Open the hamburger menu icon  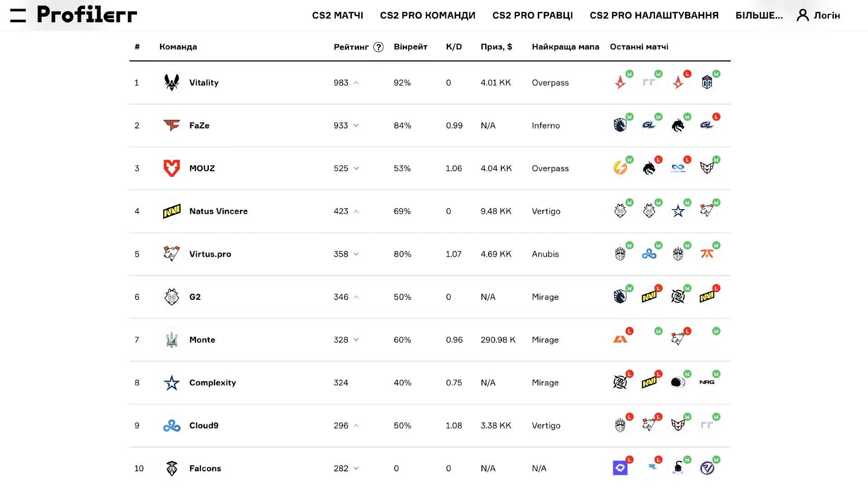click(18, 15)
